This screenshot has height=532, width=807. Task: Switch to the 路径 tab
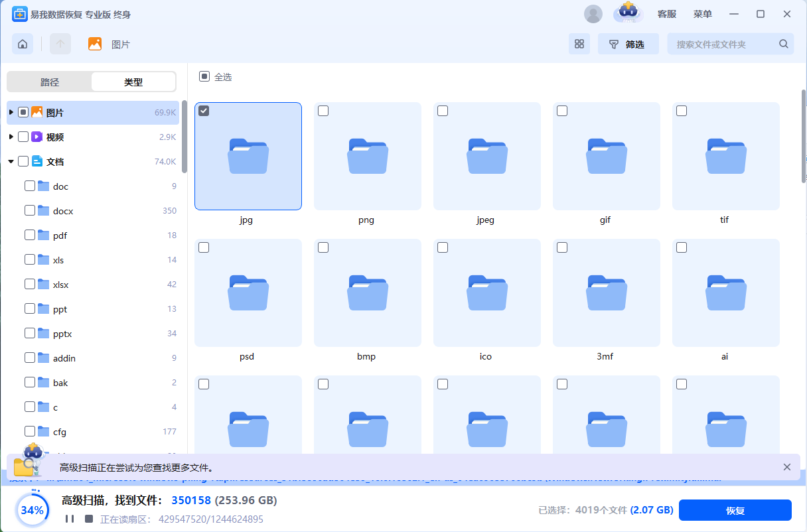[50, 82]
